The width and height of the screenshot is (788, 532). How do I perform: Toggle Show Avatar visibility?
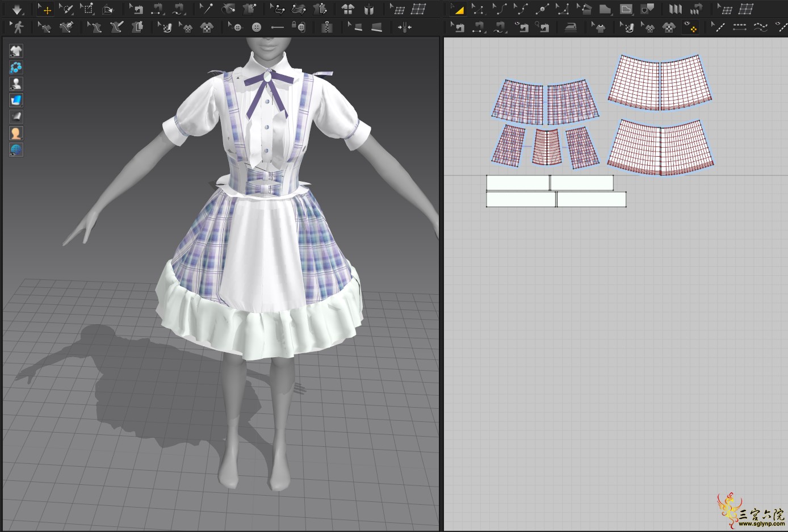click(x=16, y=84)
